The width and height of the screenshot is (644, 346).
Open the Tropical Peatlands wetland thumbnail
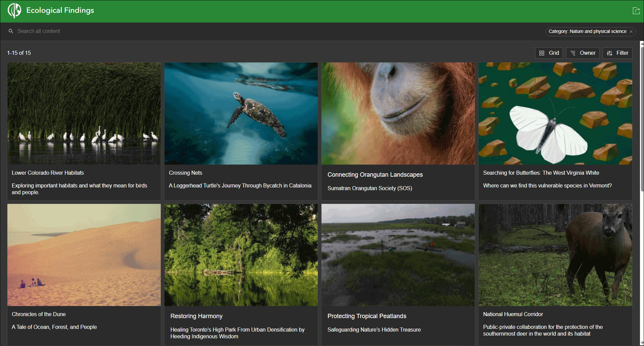pyautogui.click(x=398, y=255)
